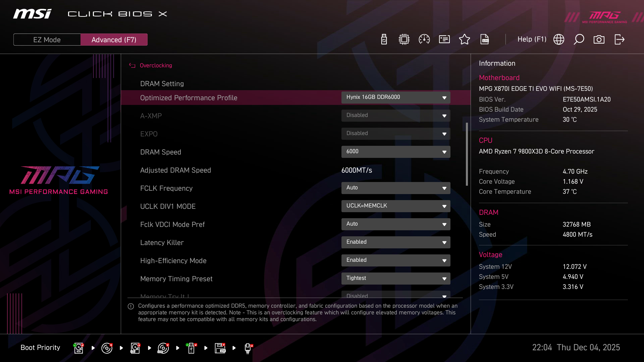The width and height of the screenshot is (644, 362).
Task: Select the Advanced (F7) tab
Action: click(x=114, y=40)
